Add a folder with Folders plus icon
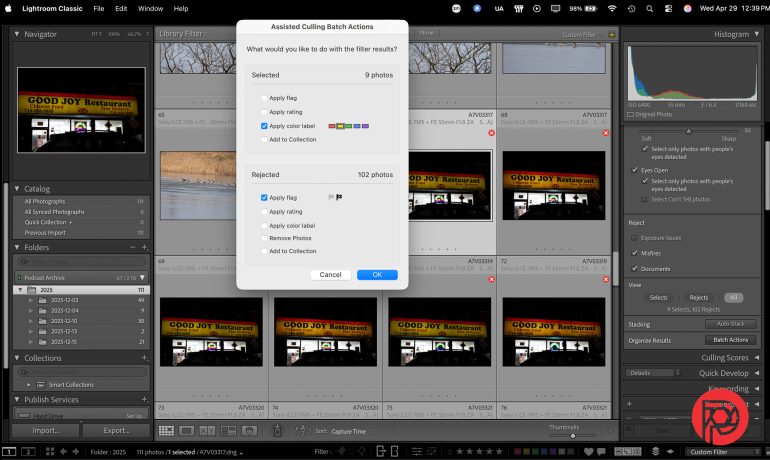770x460 pixels. coord(144,247)
